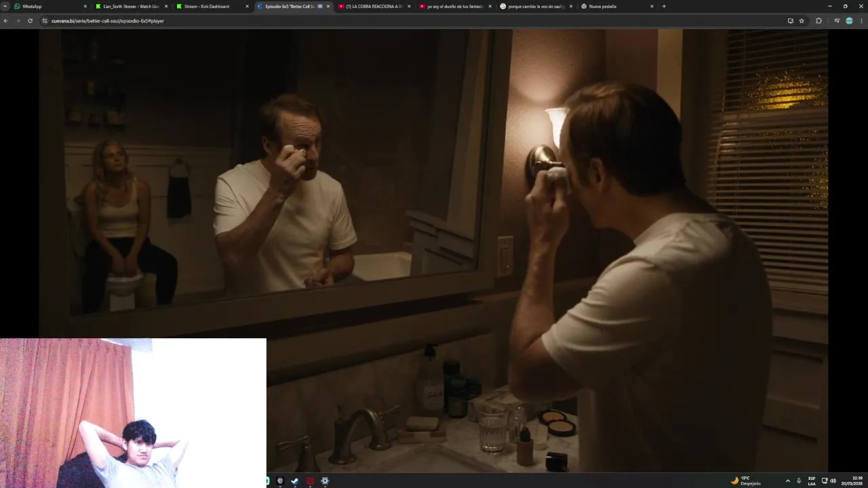Open a new browser tab
Viewport: 868px width, 488px height.
[x=664, y=6]
